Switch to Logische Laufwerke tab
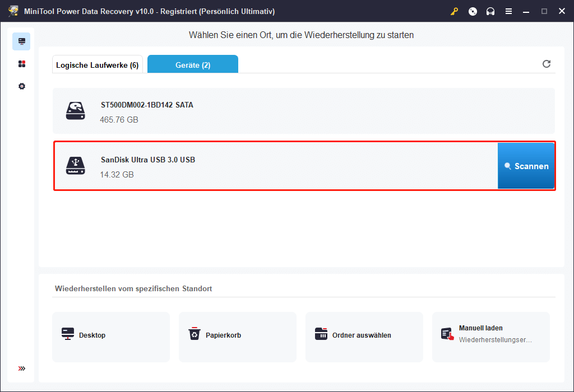The image size is (574, 392). point(97,65)
